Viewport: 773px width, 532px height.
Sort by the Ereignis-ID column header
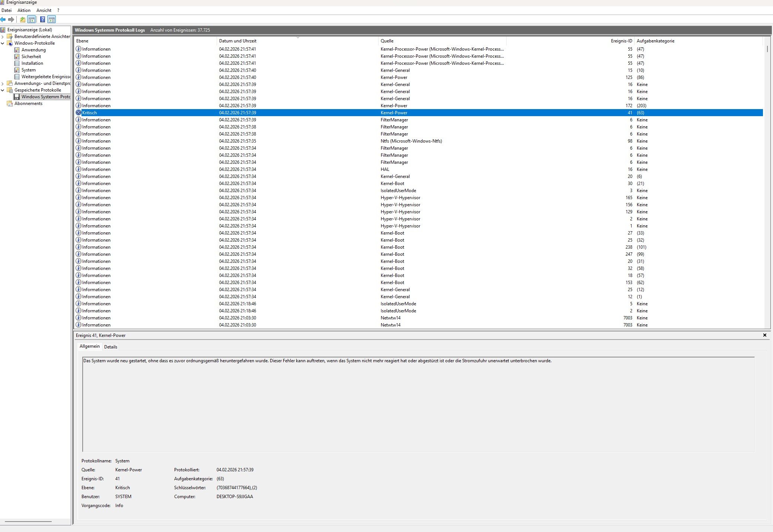[x=621, y=41]
